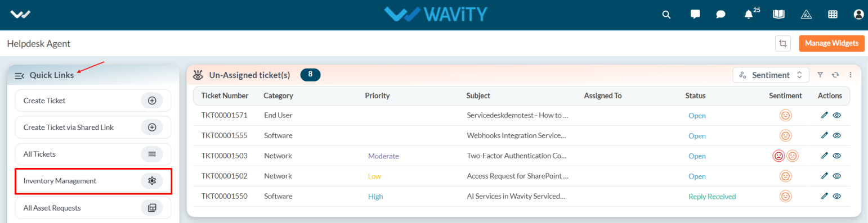The height and width of the screenshot is (223, 868).
Task: Click the filter funnel icon in widget header
Action: pos(820,75)
